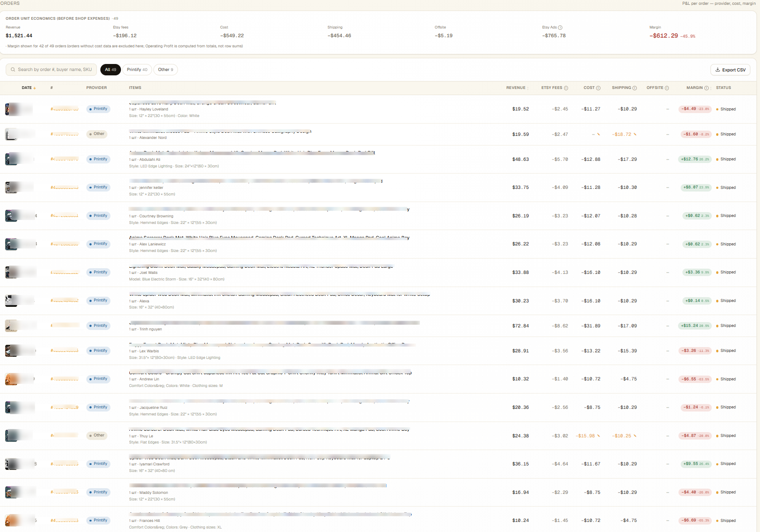Viewport: 760px width, 532px height.
Task: Click the Shipping column info icon
Action: click(x=635, y=88)
